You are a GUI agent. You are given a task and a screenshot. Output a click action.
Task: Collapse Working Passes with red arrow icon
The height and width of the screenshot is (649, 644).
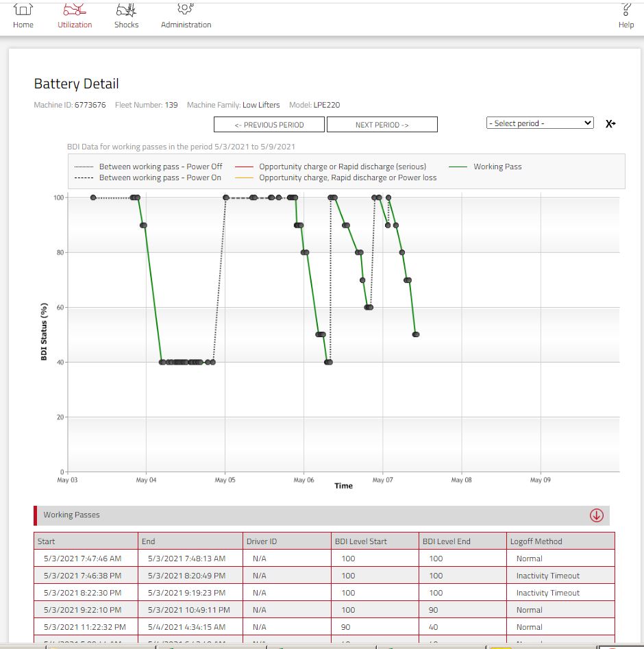[x=597, y=515]
